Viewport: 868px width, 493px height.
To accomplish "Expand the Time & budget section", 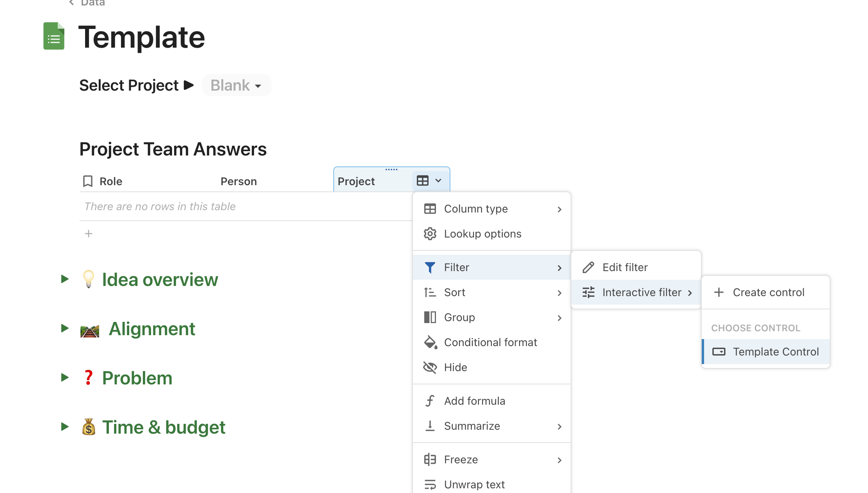I will (65, 427).
